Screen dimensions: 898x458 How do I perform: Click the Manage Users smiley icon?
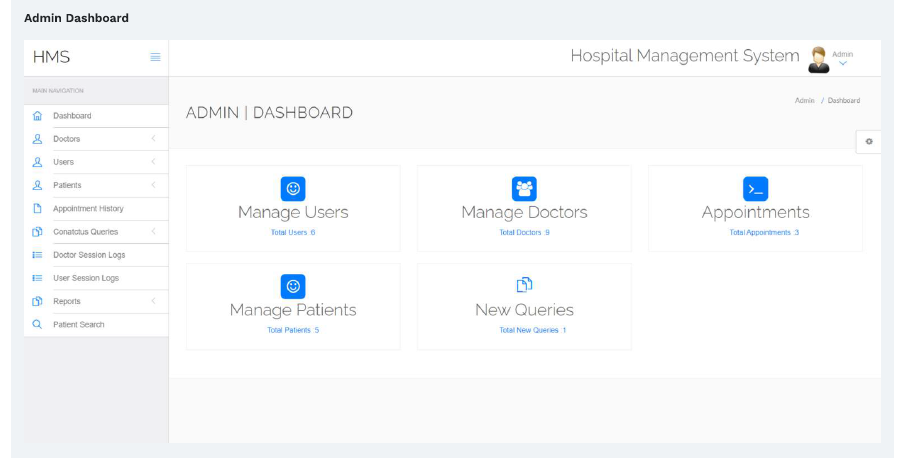click(293, 188)
